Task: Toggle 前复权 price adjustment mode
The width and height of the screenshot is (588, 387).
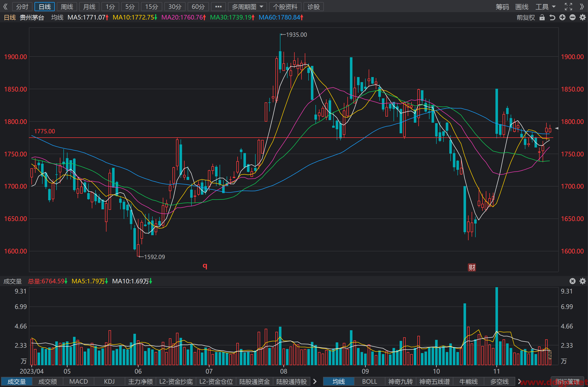Action: [x=526, y=17]
